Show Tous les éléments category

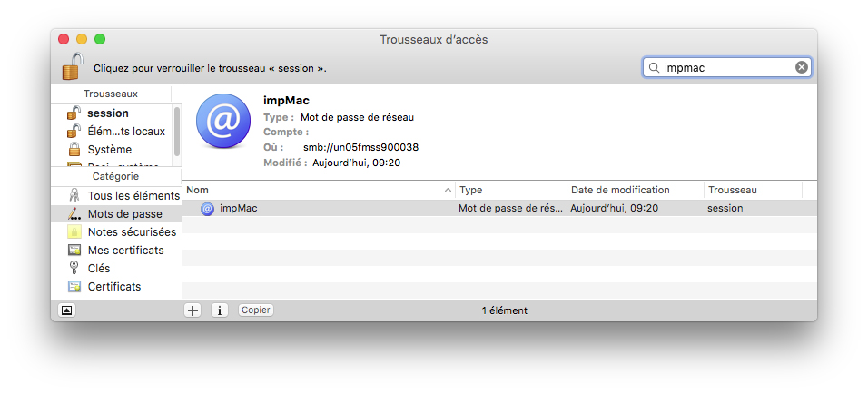(x=133, y=196)
